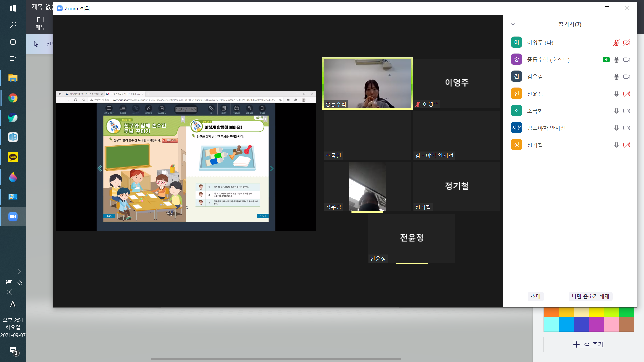The width and height of the screenshot is (644, 362).
Task: Click the camera icon next to 조국현
Action: (627, 111)
